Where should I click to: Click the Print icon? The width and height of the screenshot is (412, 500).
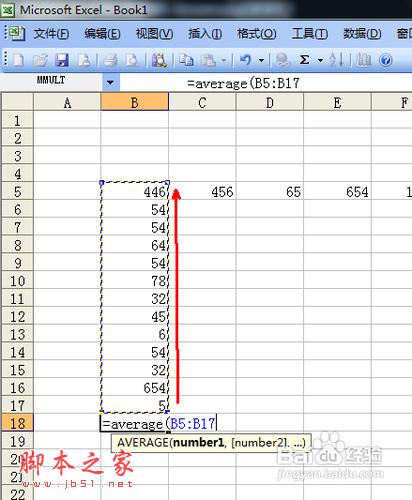pos(111,60)
